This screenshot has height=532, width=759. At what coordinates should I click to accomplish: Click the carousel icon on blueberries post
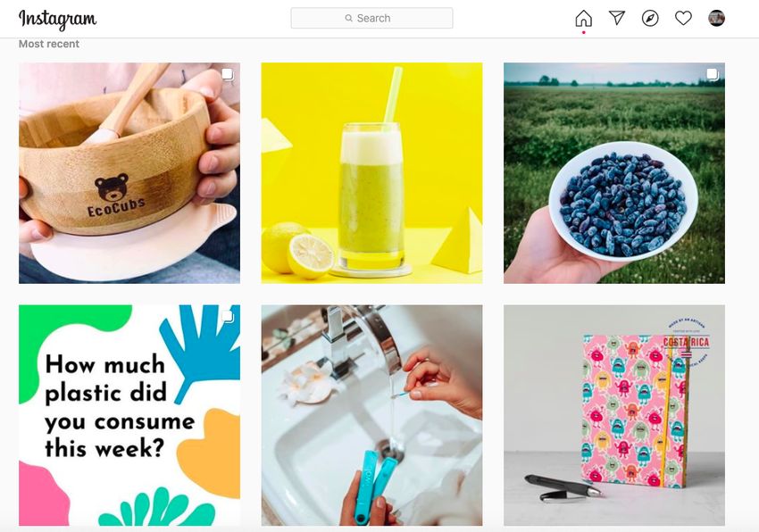[x=712, y=74]
